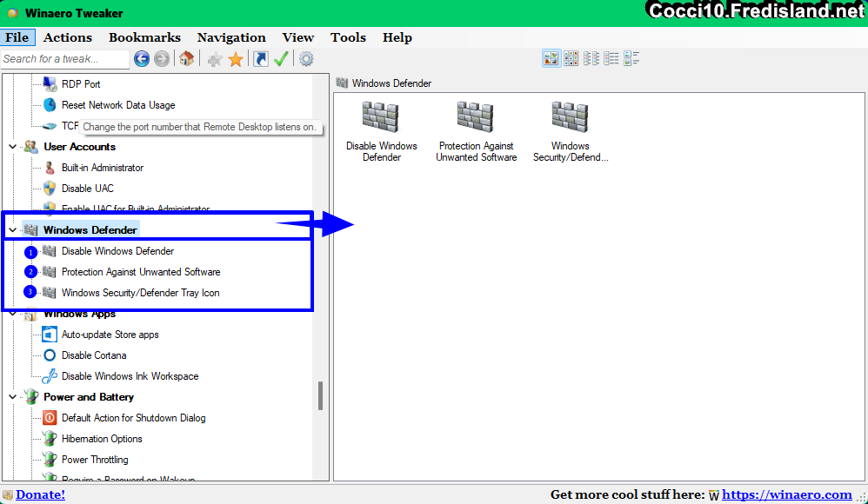The width and height of the screenshot is (868, 504).
Task: Select Disable UAC text in tree
Action: pyautogui.click(x=88, y=189)
